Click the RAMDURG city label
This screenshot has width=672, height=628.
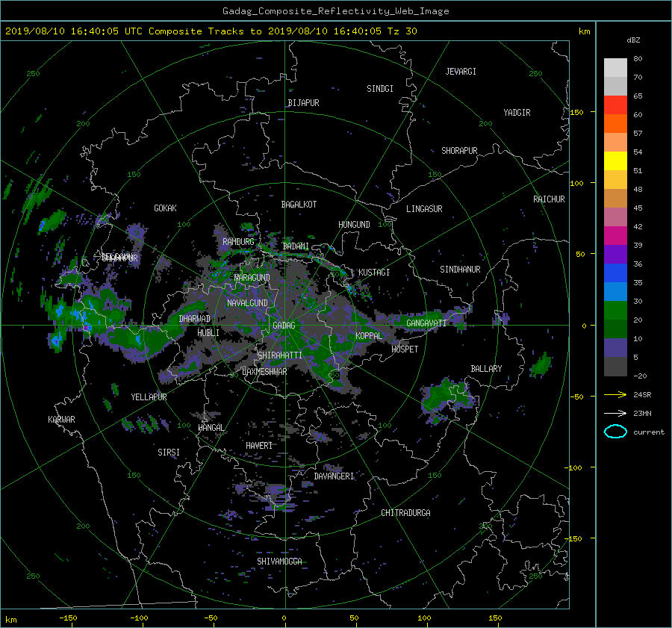click(x=238, y=242)
